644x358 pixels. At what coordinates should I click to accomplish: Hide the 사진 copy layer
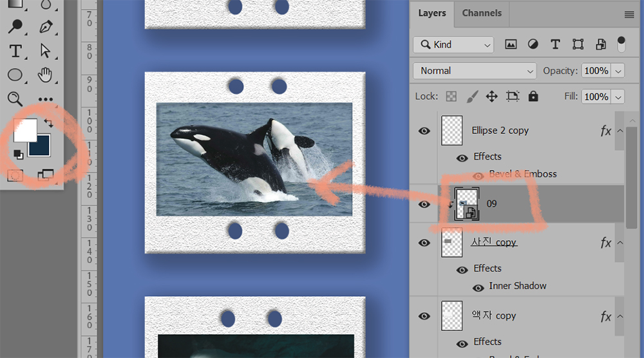[x=424, y=243]
